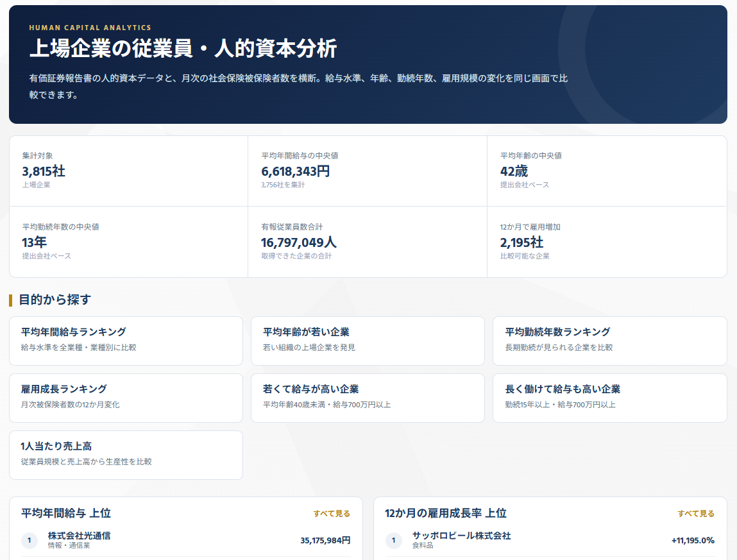Click rank 1 badge beside サッポロビール
The image size is (737, 560).
coord(393,540)
